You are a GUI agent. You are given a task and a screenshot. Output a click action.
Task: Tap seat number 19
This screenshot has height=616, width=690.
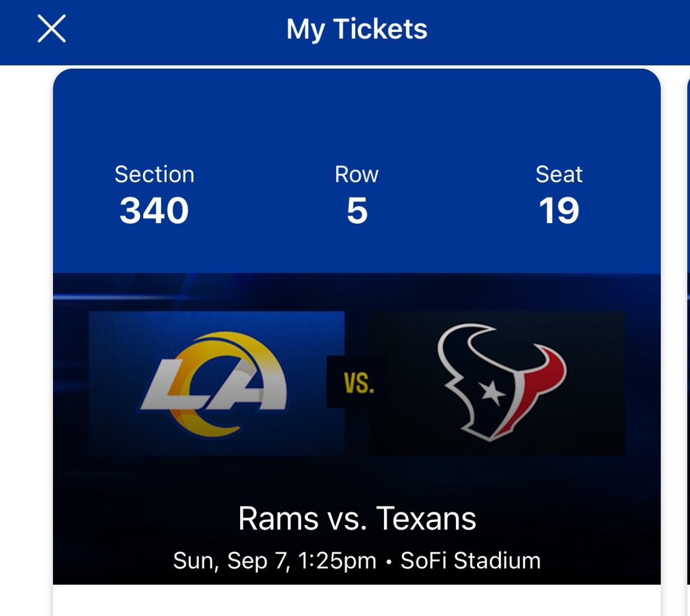point(559,210)
